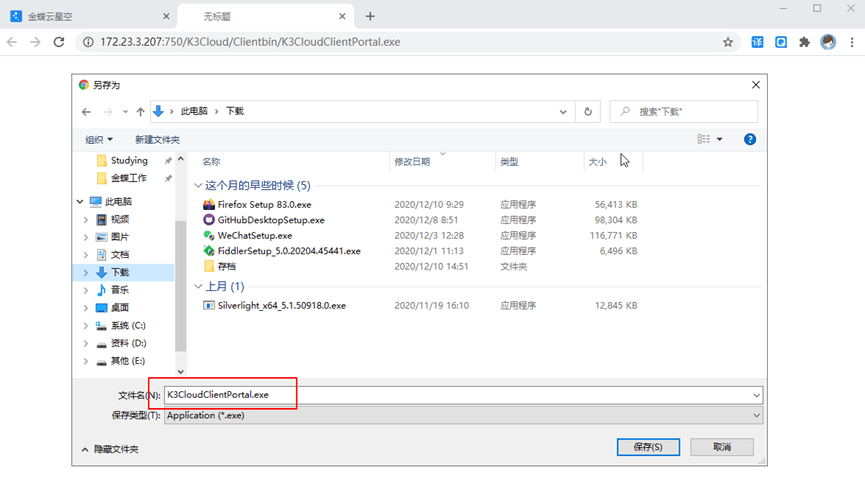This screenshot has height=484, width=865.
Task: Expand the 组织 organize menu
Action: (x=99, y=140)
